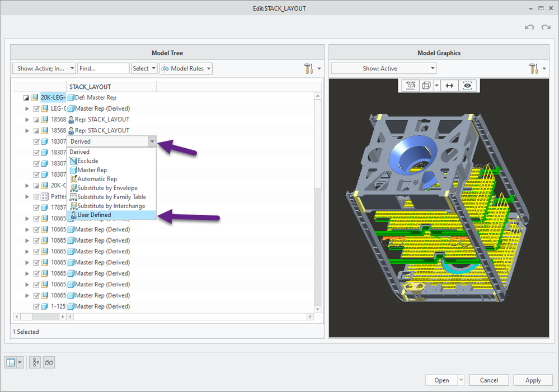Click the STACK_LAYOUT column header

click(111, 87)
